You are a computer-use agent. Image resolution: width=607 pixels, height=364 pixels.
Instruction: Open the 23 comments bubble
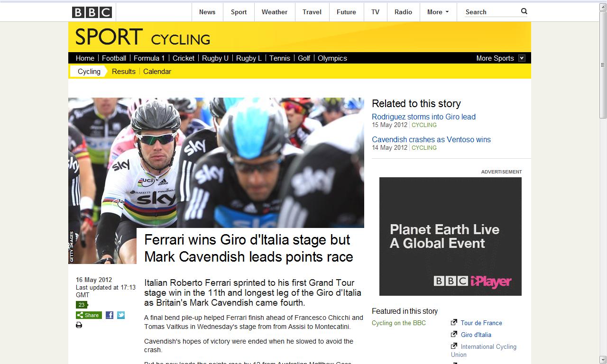pyautogui.click(x=82, y=305)
